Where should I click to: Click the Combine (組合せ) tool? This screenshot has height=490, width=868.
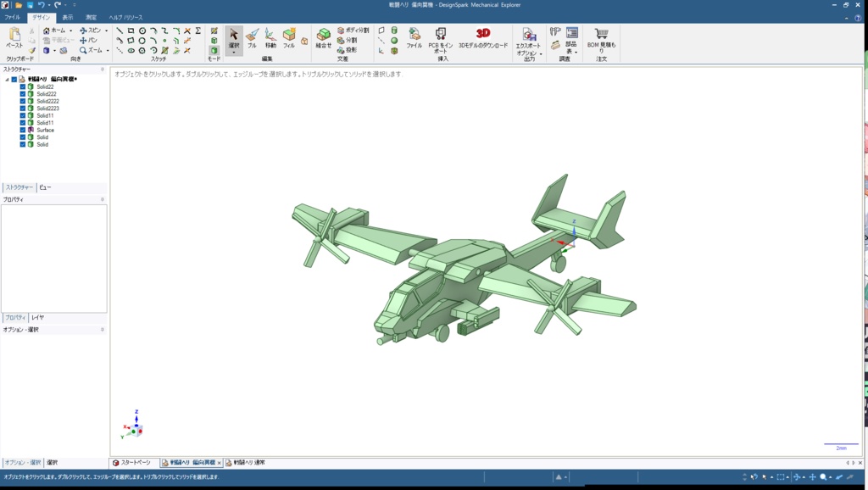pyautogui.click(x=323, y=38)
